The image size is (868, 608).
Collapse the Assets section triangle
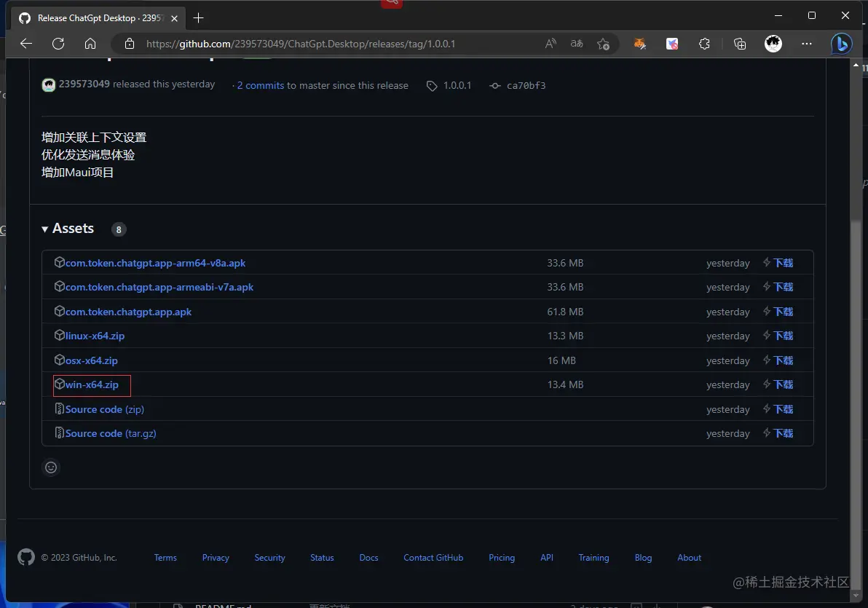pos(45,229)
